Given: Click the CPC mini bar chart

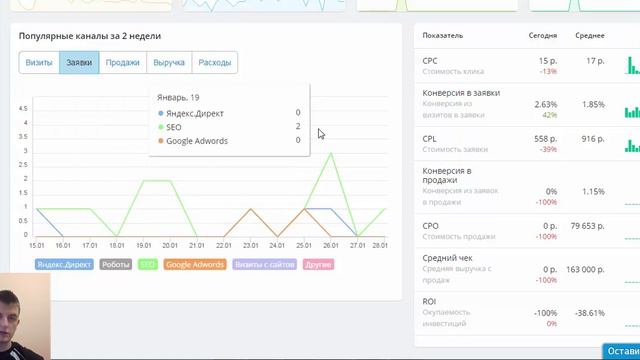Looking at the screenshot, I should pyautogui.click(x=632, y=65).
